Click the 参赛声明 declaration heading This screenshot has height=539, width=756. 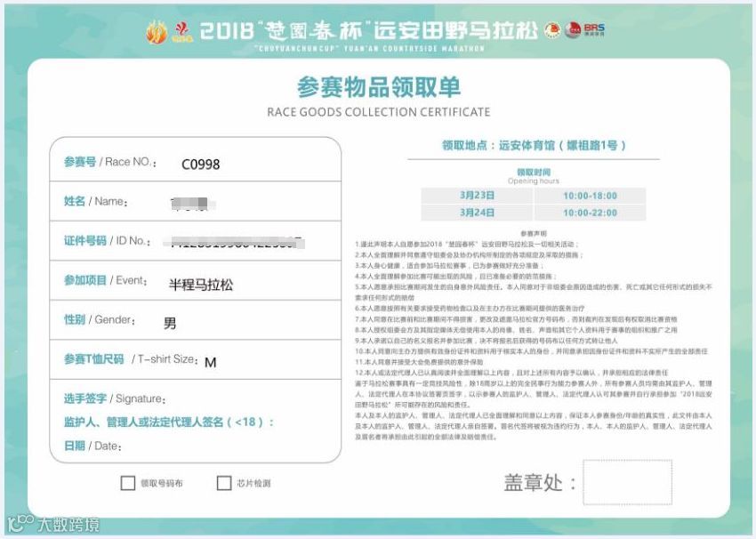(x=534, y=234)
